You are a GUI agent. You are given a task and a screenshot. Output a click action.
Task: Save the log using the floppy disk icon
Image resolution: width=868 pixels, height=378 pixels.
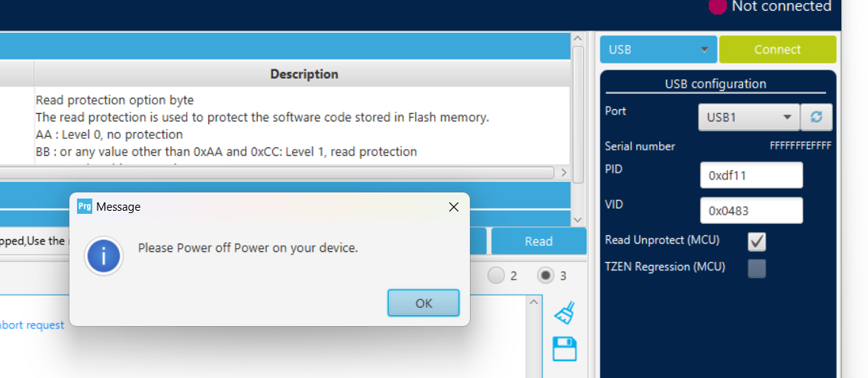pos(564,349)
